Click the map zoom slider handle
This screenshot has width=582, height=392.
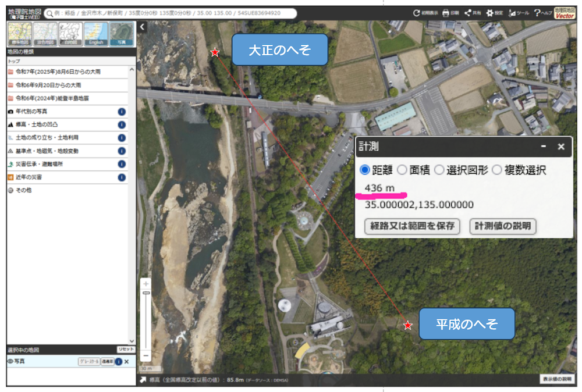click(x=146, y=293)
